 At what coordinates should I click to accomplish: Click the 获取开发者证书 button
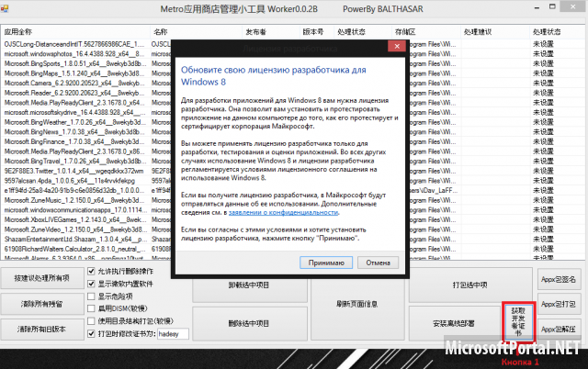(x=518, y=322)
